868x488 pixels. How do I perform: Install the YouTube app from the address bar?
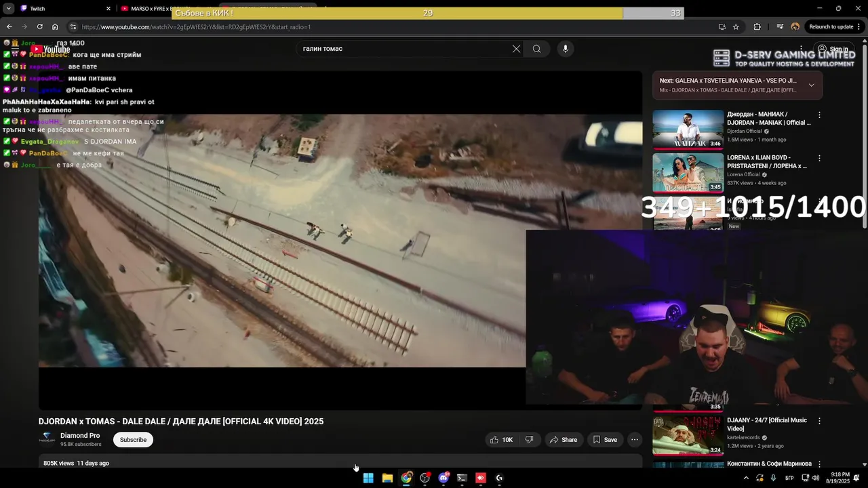pos(722,27)
